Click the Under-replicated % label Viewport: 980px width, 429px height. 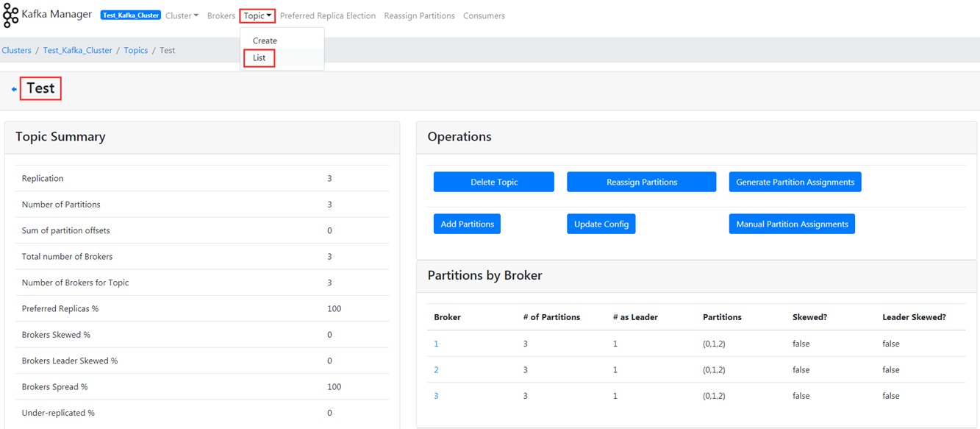[58, 413]
